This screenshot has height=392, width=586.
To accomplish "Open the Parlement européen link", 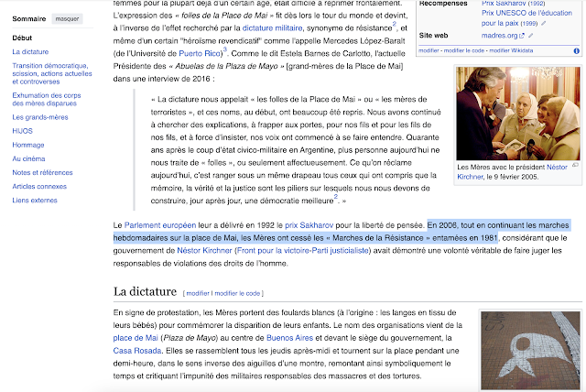I will 160,225.
